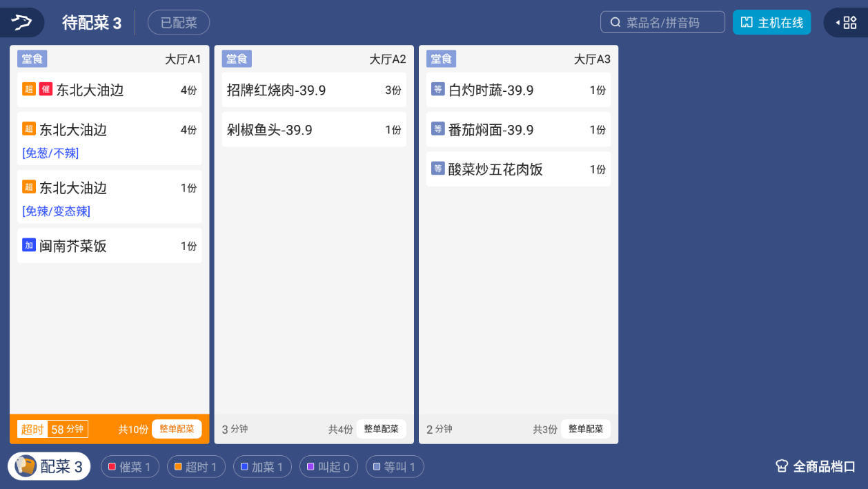Click 整单配菜 for 大厅A2

[x=382, y=429]
